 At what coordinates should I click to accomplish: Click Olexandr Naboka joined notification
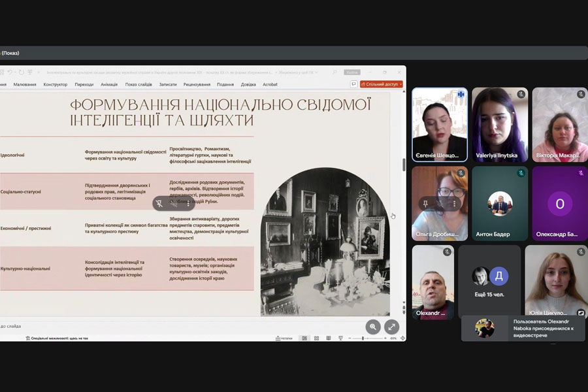click(x=523, y=328)
